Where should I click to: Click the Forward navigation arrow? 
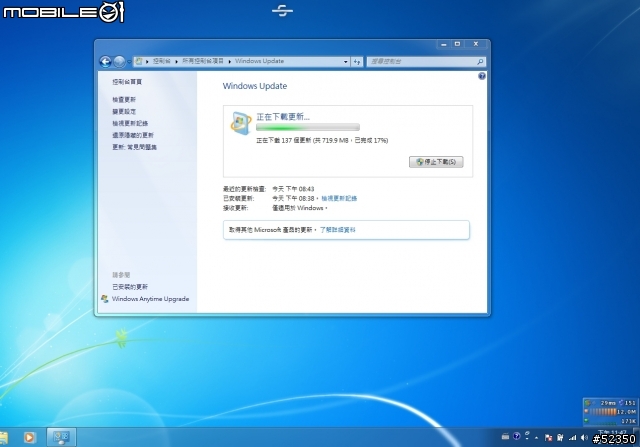pos(119,62)
